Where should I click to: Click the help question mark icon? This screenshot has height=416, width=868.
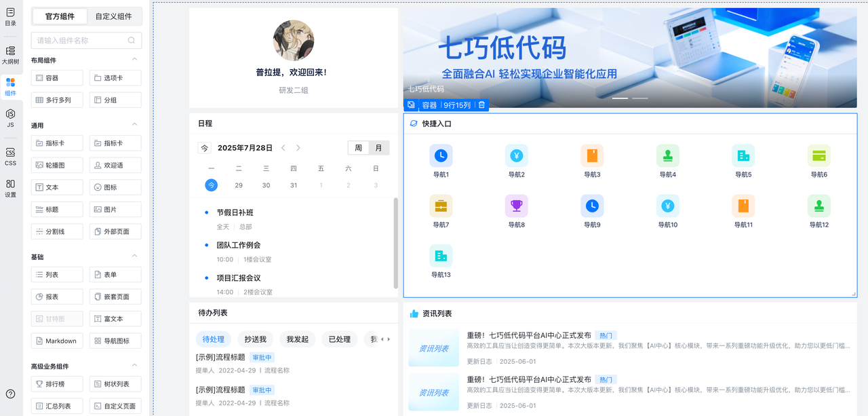point(11,394)
